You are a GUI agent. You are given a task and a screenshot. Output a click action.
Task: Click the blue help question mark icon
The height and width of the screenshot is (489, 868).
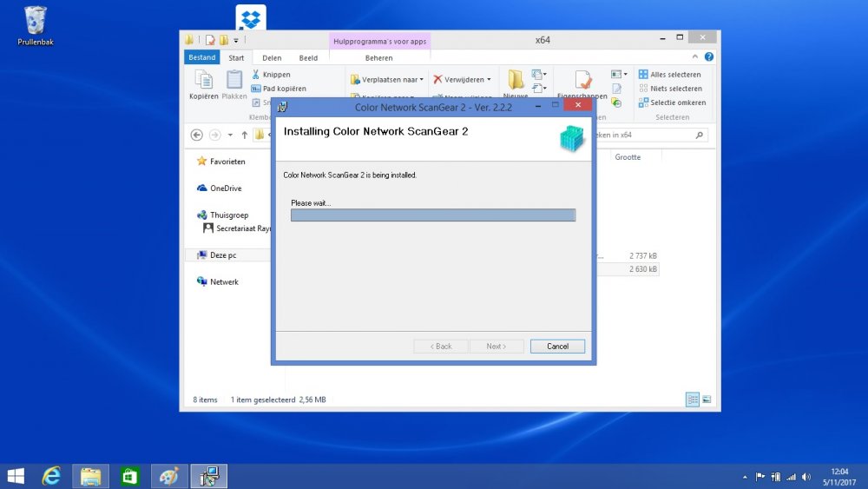point(709,57)
